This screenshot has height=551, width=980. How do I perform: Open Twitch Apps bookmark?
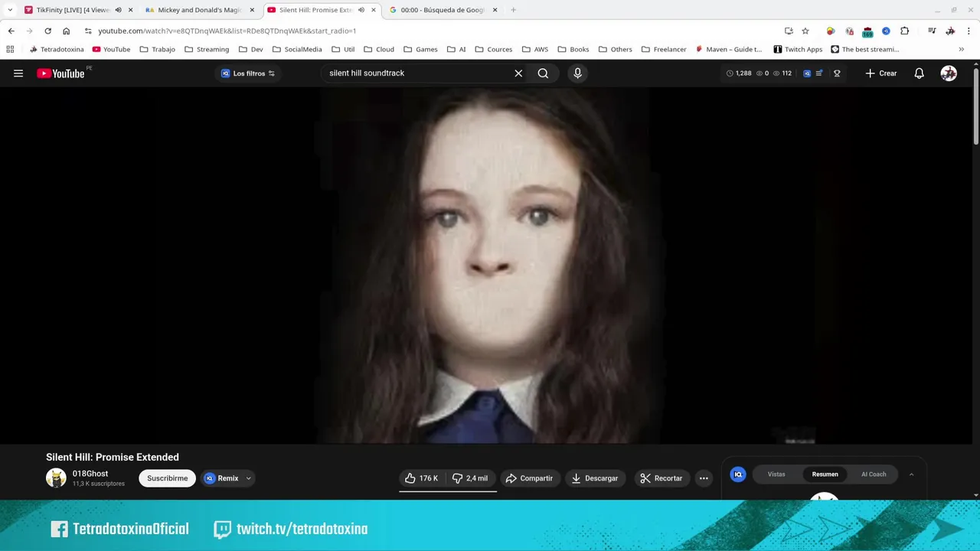tap(797, 49)
